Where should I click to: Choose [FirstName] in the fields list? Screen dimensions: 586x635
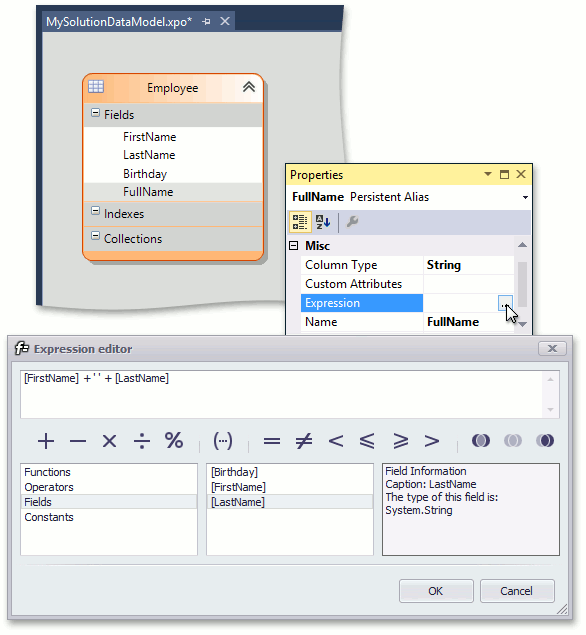click(290, 487)
